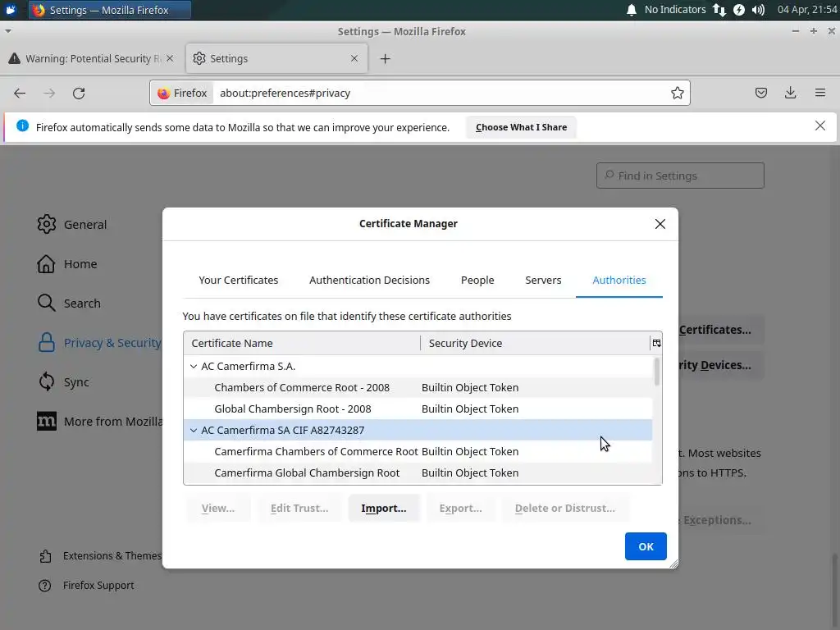Click the notification bell in system panel
This screenshot has width=840, height=630.
pos(632,10)
